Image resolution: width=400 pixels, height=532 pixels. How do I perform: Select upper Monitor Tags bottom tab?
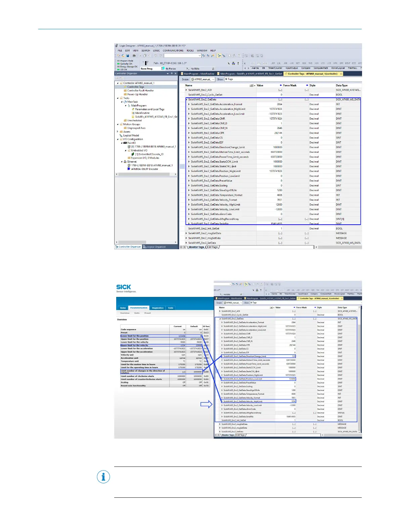[196, 247]
